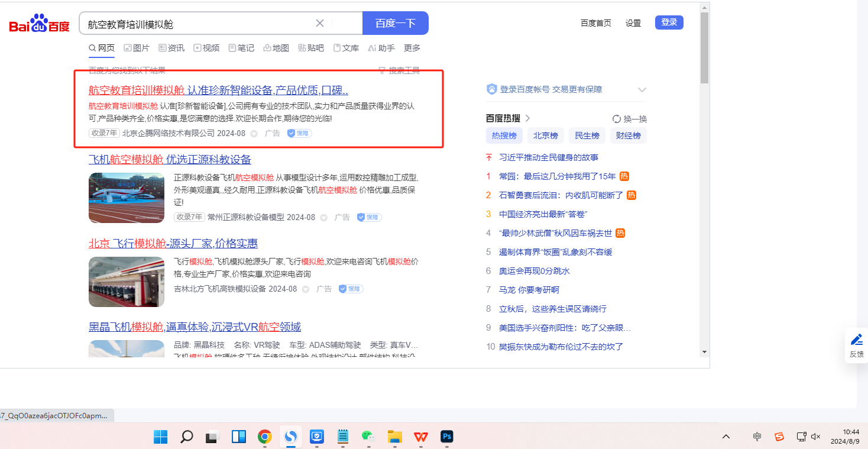The width and height of the screenshot is (868, 449).
Task: Show hidden system tray icons
Action: (x=726, y=437)
